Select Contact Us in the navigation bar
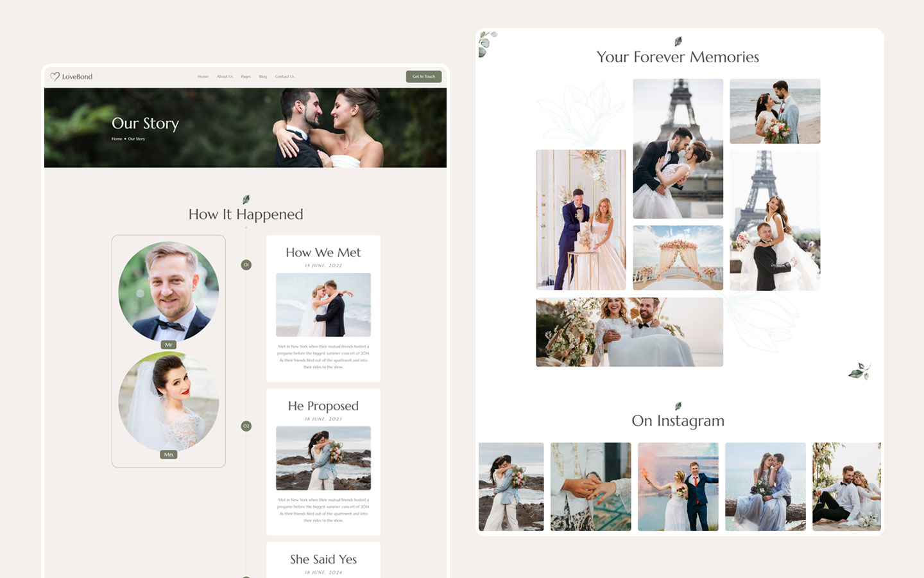The image size is (924, 578). pyautogui.click(x=284, y=76)
